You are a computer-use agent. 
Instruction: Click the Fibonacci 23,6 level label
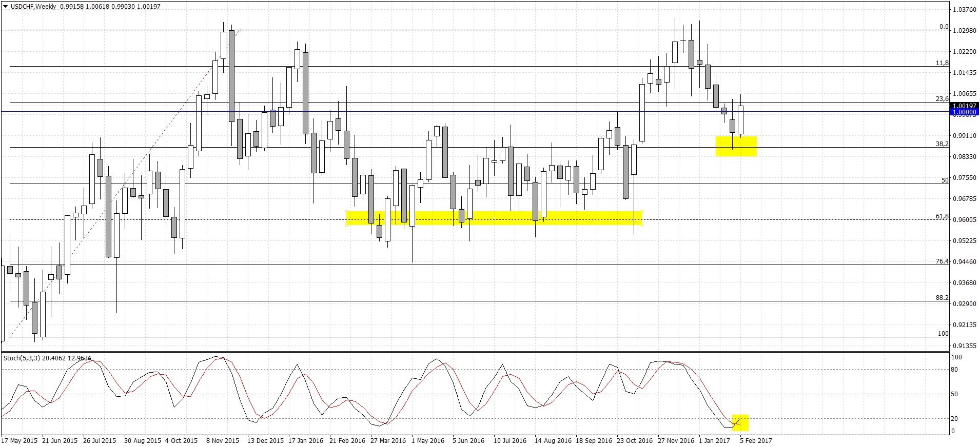(942, 99)
